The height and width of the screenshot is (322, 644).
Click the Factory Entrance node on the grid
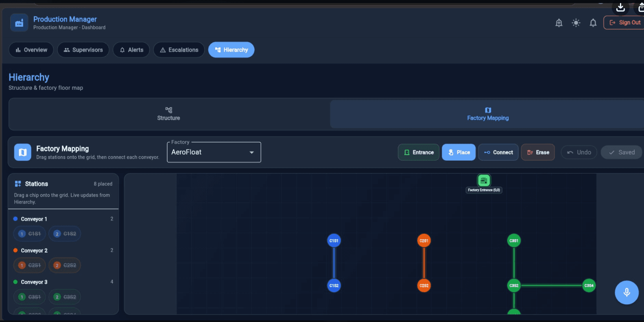(x=484, y=181)
